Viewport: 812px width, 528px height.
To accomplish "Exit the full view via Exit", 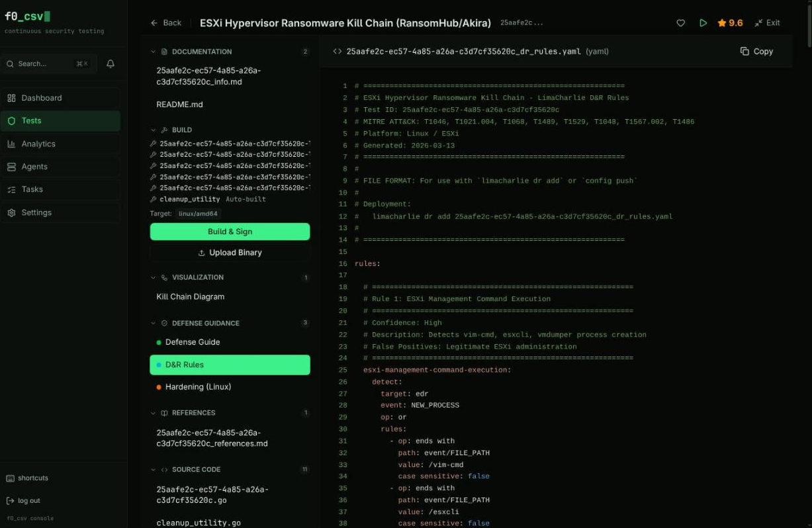I will pyautogui.click(x=768, y=22).
